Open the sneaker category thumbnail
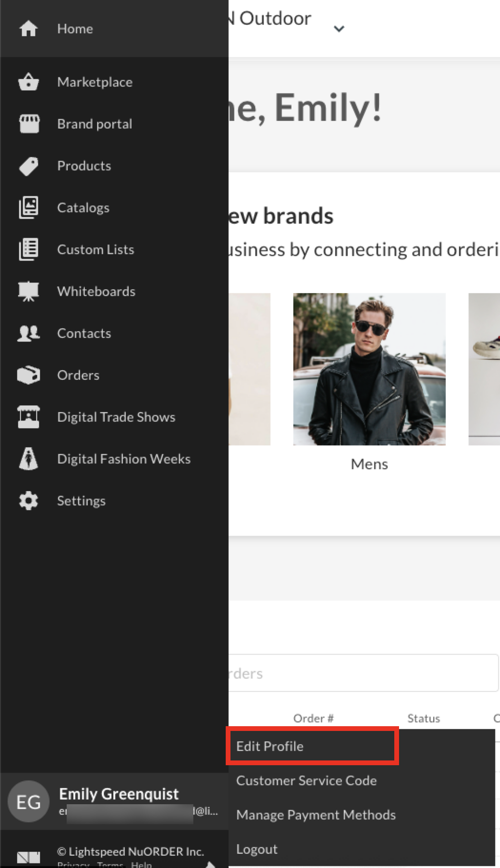The height and width of the screenshot is (868, 500). [x=484, y=369]
